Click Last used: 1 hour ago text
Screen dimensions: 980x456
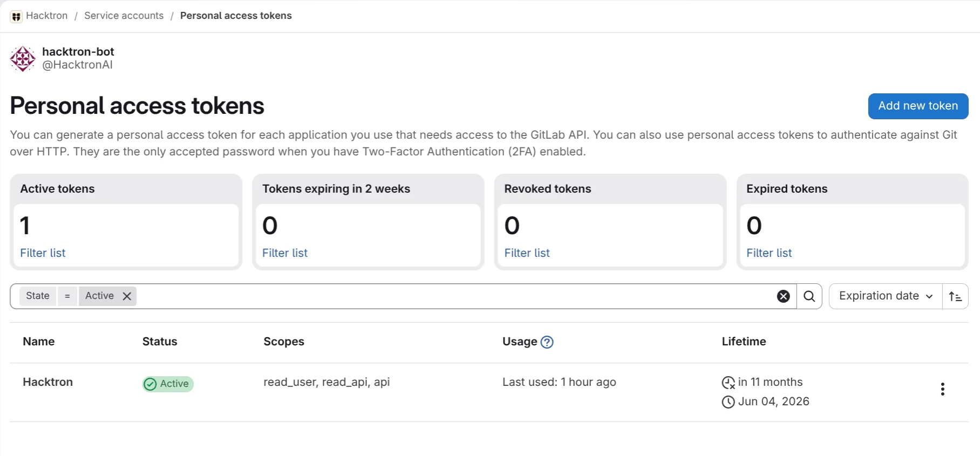(x=559, y=382)
